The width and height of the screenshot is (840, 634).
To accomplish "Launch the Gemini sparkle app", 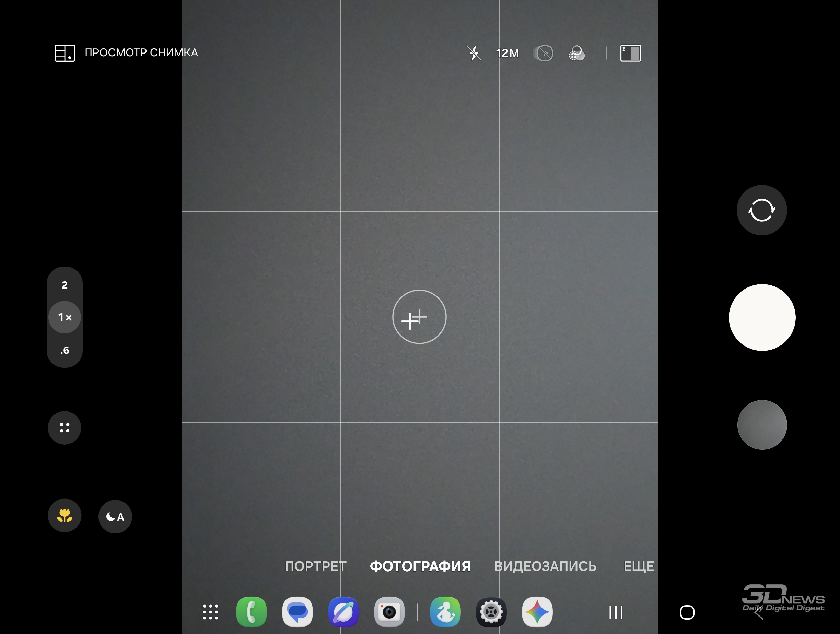I will pyautogui.click(x=537, y=612).
